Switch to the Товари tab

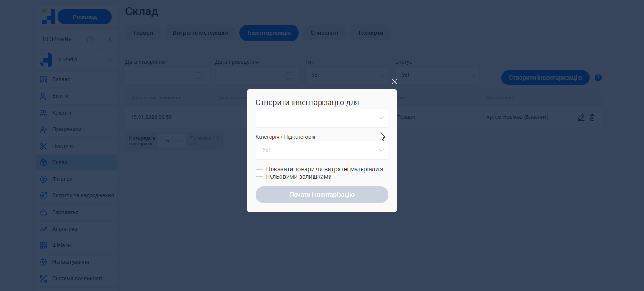(143, 33)
